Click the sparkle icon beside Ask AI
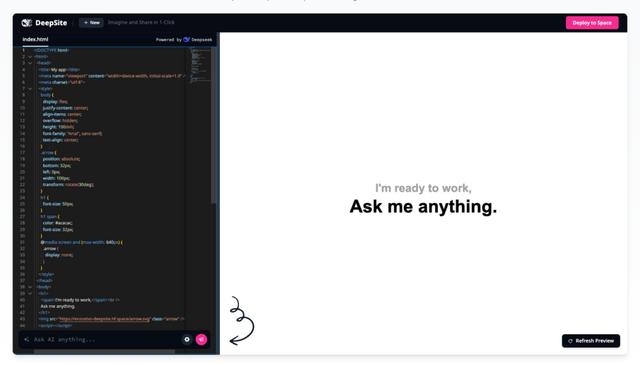The image size is (640, 365). 27,339
